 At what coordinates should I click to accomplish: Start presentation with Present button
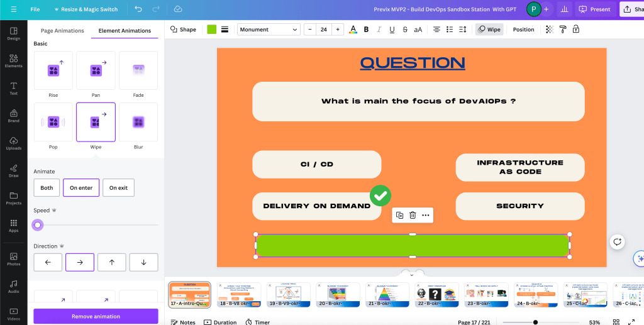[x=594, y=9]
